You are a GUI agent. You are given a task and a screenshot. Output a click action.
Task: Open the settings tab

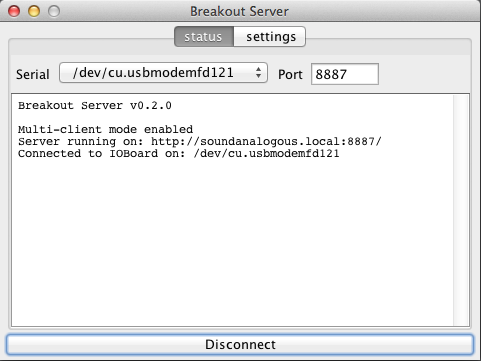click(x=270, y=37)
